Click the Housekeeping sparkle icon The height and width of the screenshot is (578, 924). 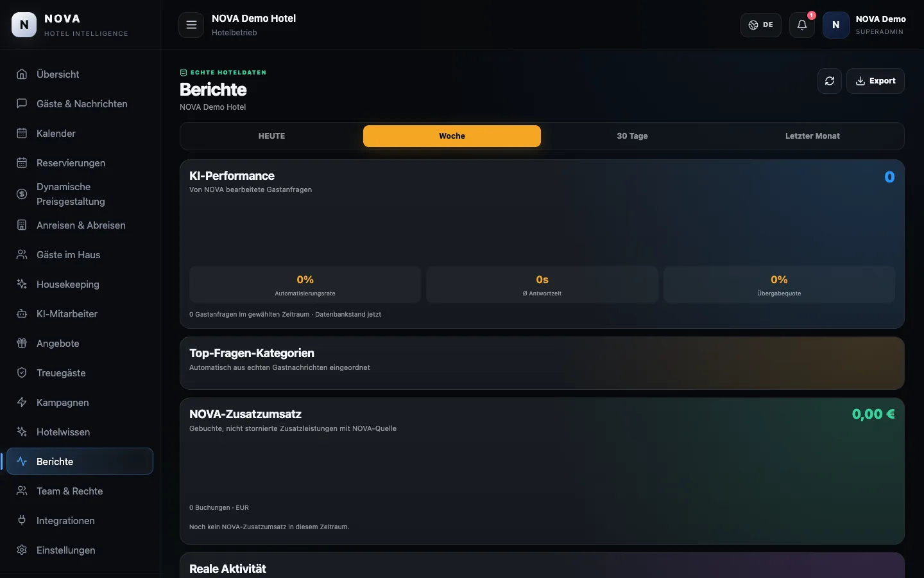(22, 285)
